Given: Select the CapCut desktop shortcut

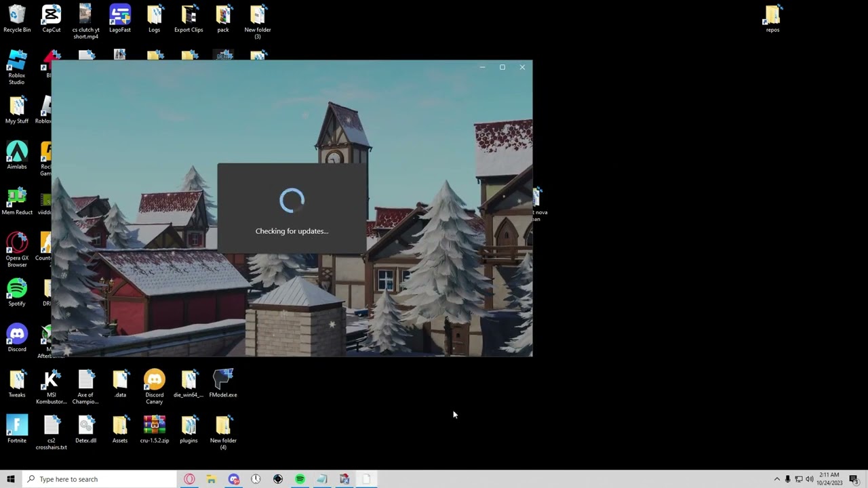Looking at the screenshot, I should (52, 19).
